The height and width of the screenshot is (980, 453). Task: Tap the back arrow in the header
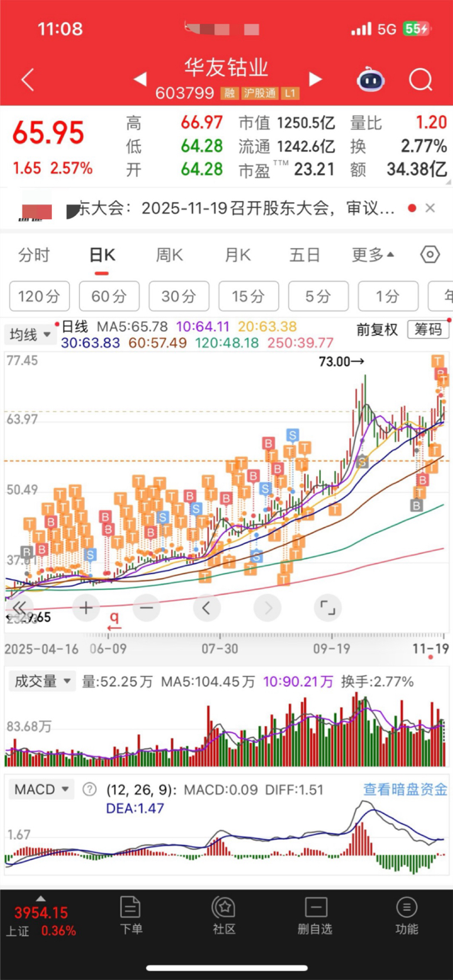(x=28, y=80)
